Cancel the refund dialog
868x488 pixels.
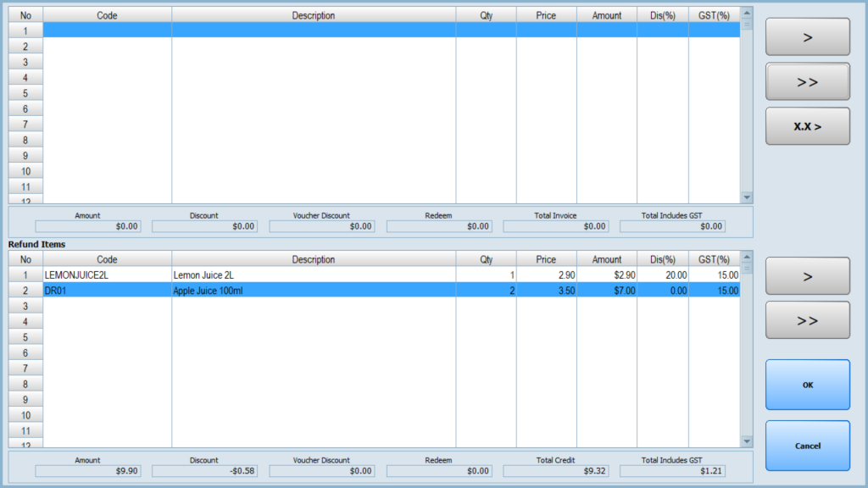[x=807, y=446]
